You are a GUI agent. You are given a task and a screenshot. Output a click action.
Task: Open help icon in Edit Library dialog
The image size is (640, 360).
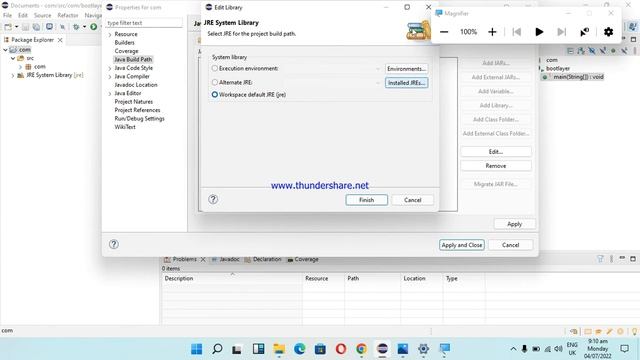(x=213, y=199)
